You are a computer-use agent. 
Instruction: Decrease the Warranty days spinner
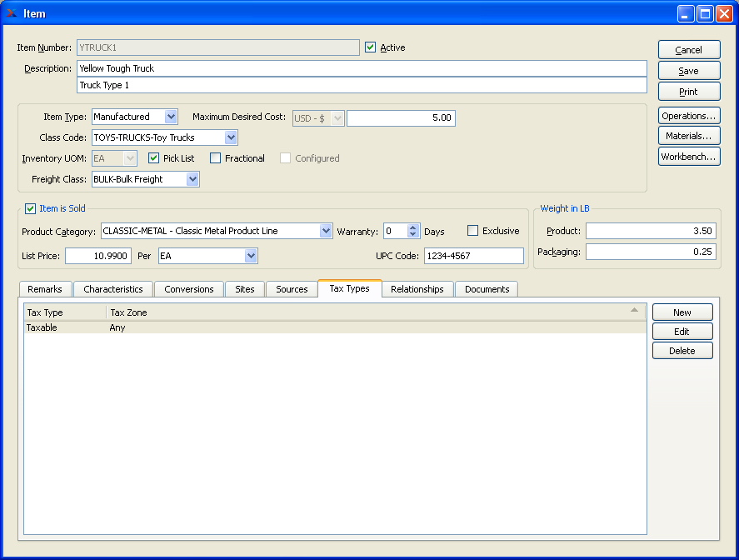tap(413, 234)
